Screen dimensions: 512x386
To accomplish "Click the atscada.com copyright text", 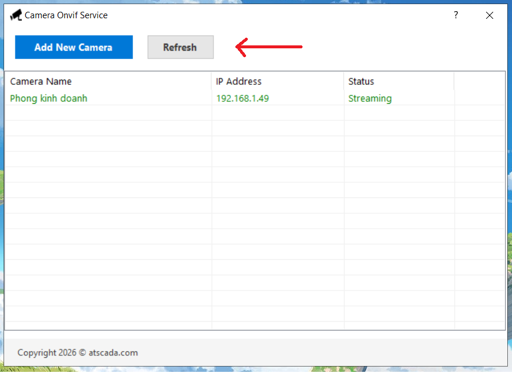I will (x=78, y=353).
